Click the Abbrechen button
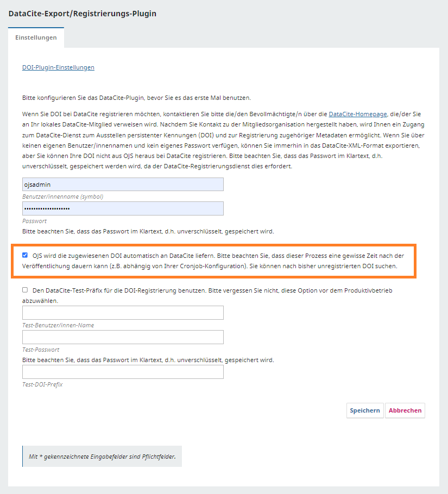Image resolution: width=448 pixels, height=494 pixels. [405, 410]
